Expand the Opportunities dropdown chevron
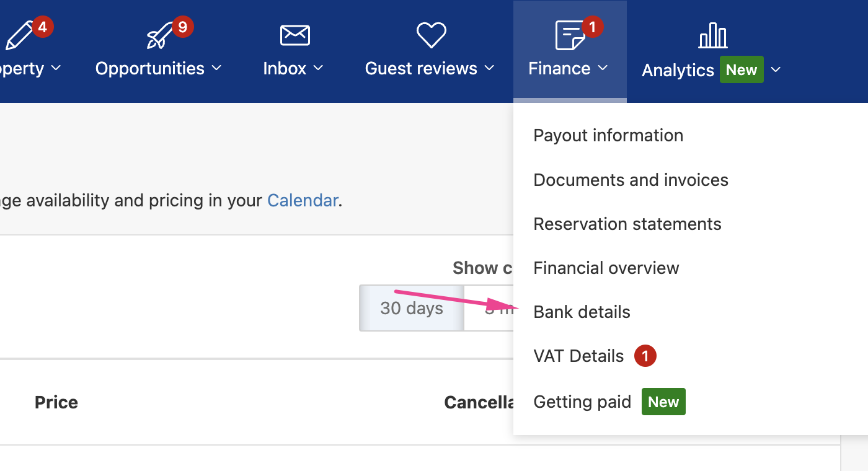Image resolution: width=868 pixels, height=471 pixels. (x=216, y=68)
